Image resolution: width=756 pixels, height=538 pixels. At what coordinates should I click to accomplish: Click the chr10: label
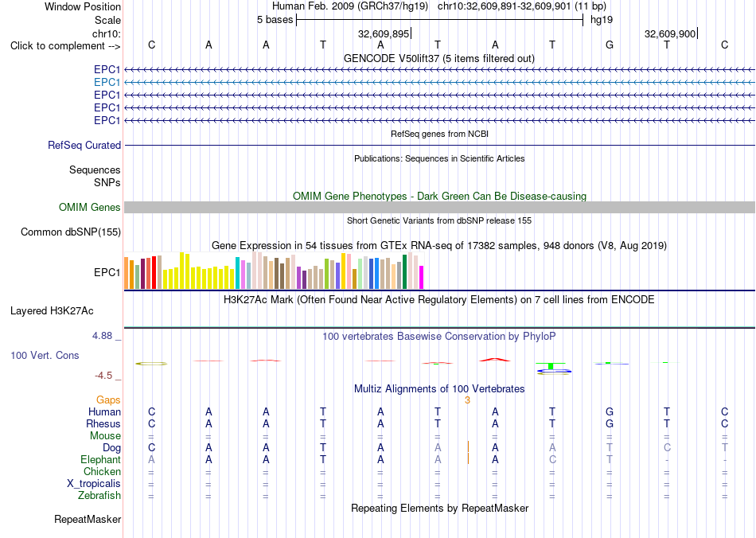tap(107, 33)
